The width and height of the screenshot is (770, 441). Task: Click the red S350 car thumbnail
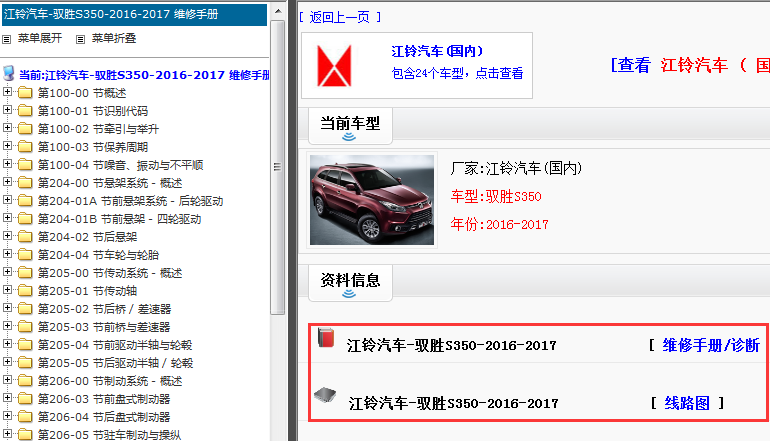(372, 200)
